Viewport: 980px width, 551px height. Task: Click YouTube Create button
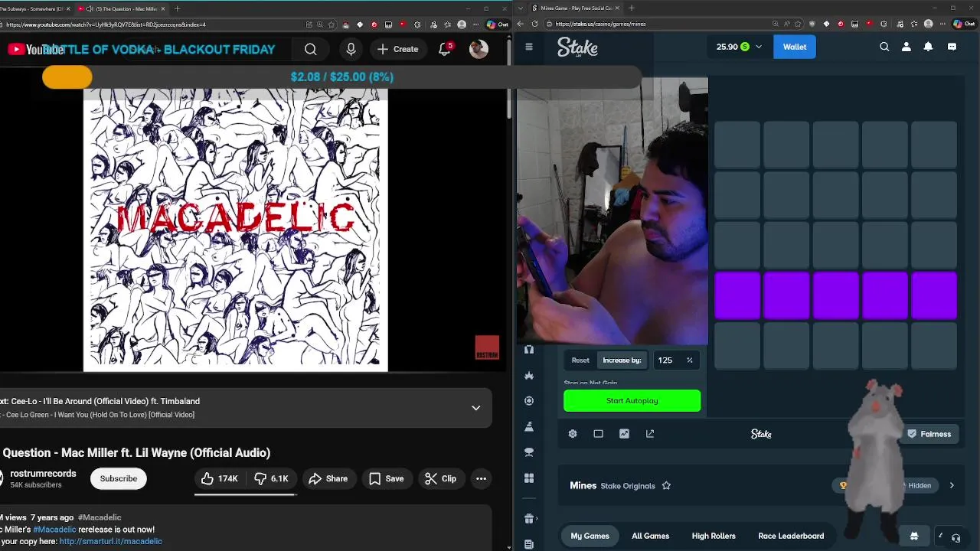point(398,49)
